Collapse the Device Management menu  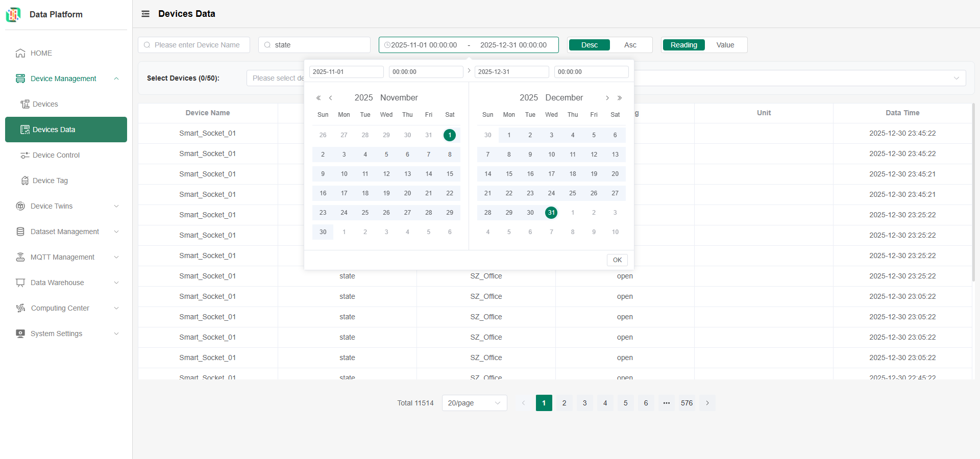point(116,79)
